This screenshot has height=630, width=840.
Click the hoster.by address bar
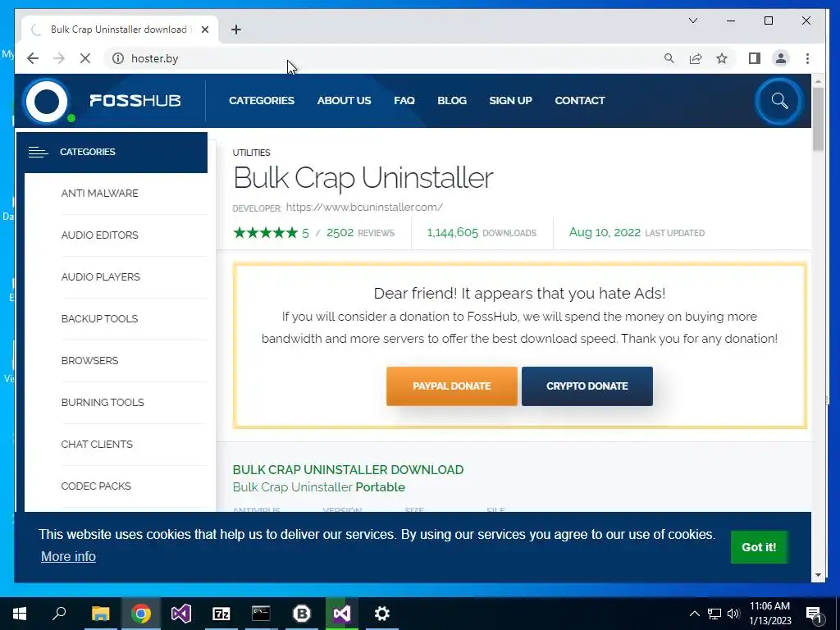386,58
